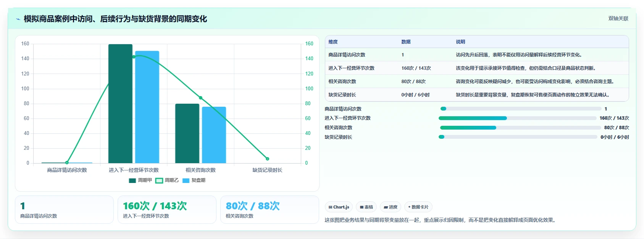Click the dark green 周期甲 bar for 相关咨询次数
Viewport: 644px width, 239px height.
pos(187,133)
